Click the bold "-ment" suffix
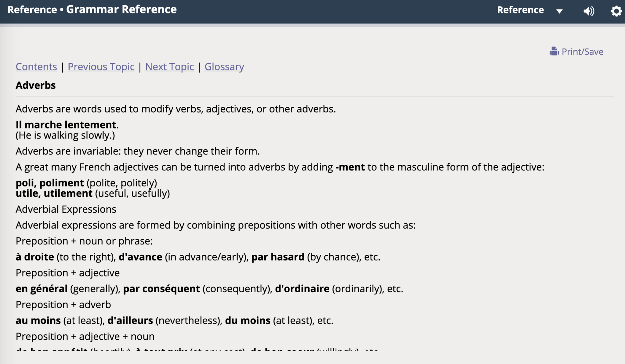The width and height of the screenshot is (625, 364). (x=350, y=167)
